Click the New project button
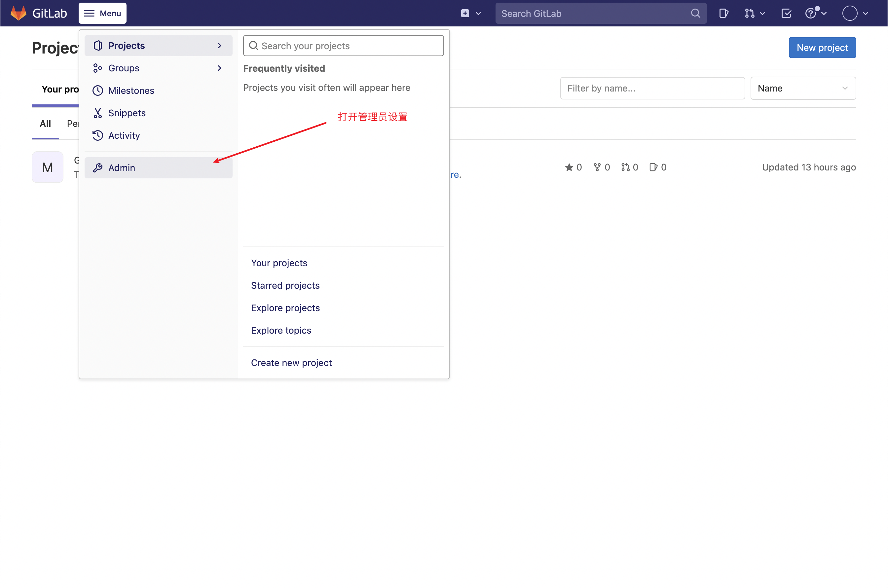The height and width of the screenshot is (588, 888). coord(822,47)
